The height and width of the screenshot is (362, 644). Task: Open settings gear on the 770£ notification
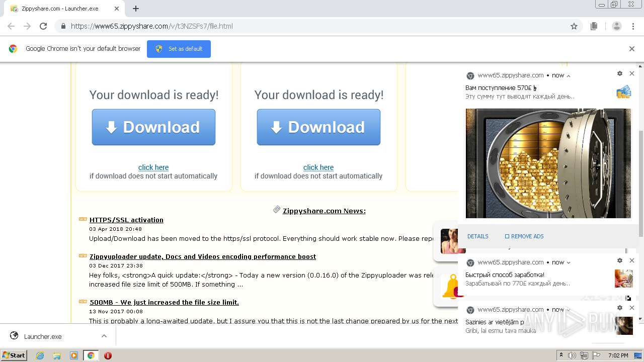tap(620, 260)
